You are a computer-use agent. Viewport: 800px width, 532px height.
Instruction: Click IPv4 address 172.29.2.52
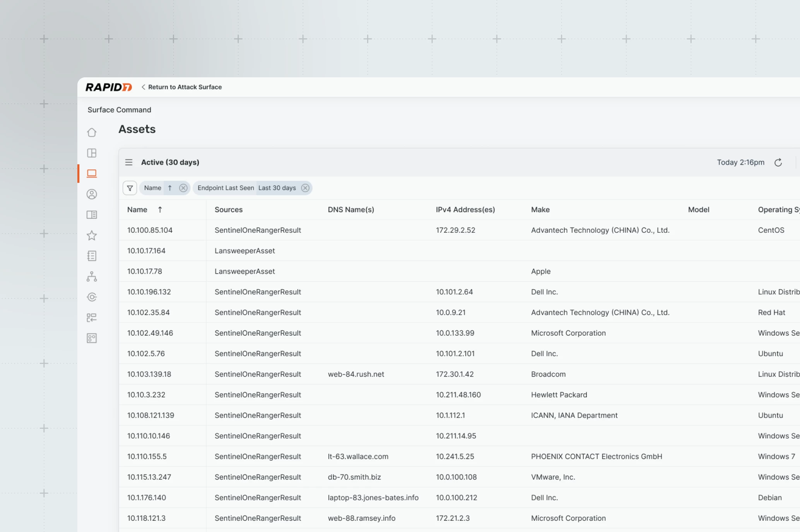(455, 230)
